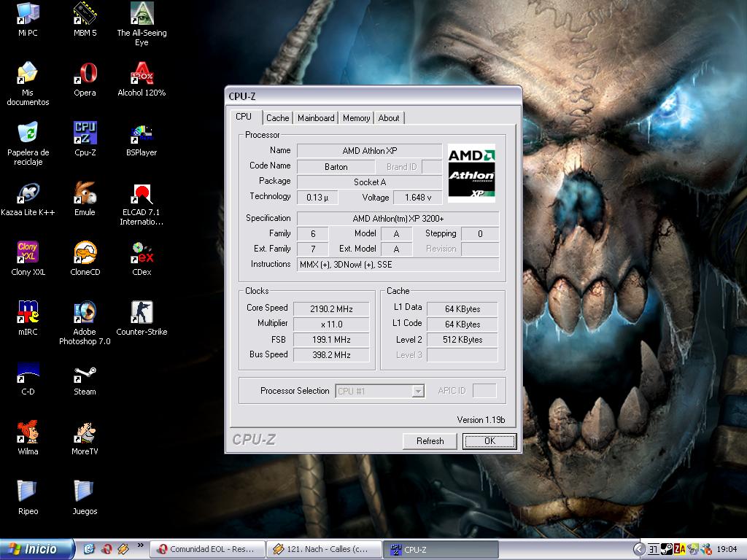Open the BSPlayer desktop icon
This screenshot has height=560, width=747.
(x=142, y=133)
